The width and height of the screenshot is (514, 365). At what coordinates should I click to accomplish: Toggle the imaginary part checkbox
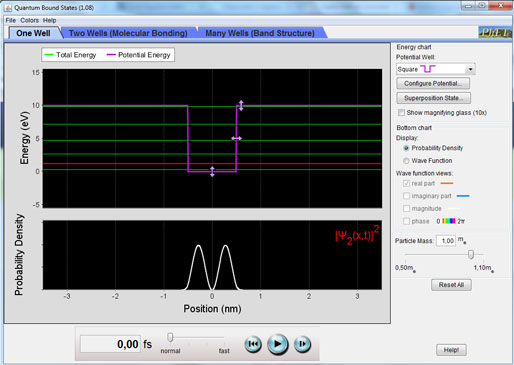click(406, 196)
